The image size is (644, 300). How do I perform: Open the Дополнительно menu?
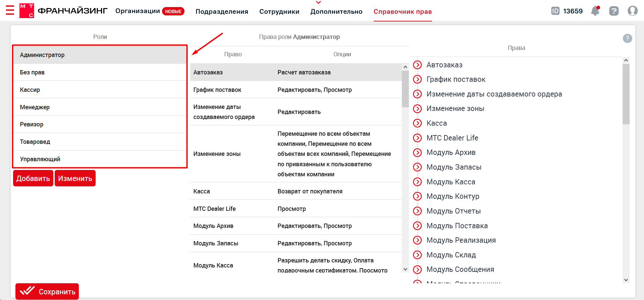336,11
